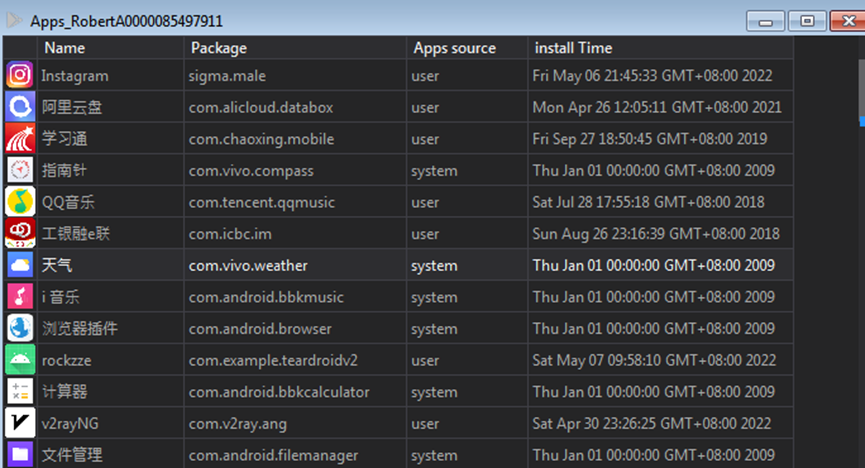This screenshot has width=865, height=468.
Task: Click the Sat Jul 28 17:55:18 install time
Action: coord(661,202)
